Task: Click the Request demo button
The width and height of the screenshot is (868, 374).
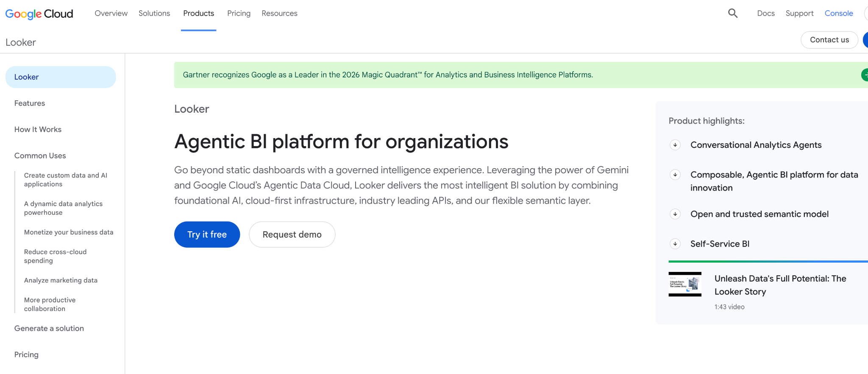Action: [292, 235]
